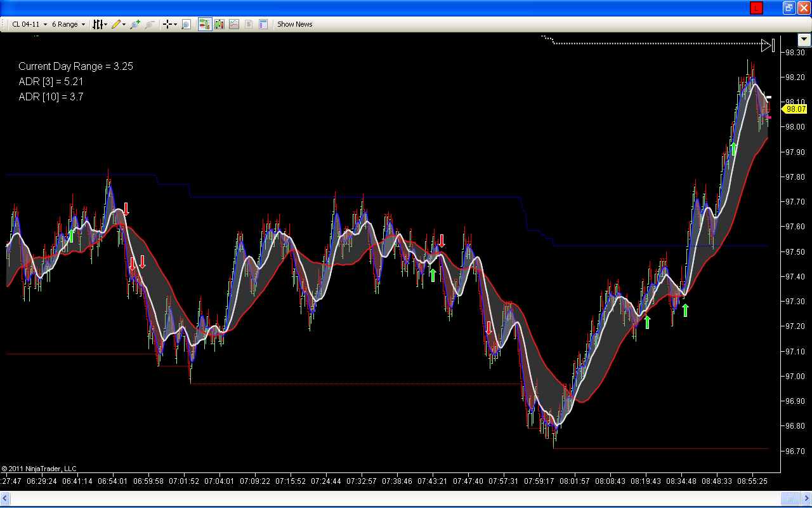Click the 2011 NinjaTrader, LLC copyright text
The image size is (812, 508).
(39, 469)
